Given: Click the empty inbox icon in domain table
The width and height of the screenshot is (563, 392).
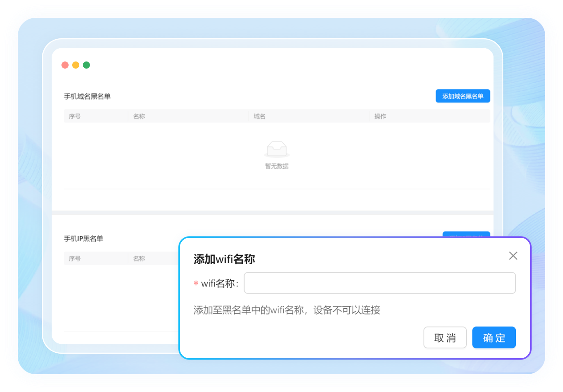Looking at the screenshot, I should pyautogui.click(x=277, y=149).
